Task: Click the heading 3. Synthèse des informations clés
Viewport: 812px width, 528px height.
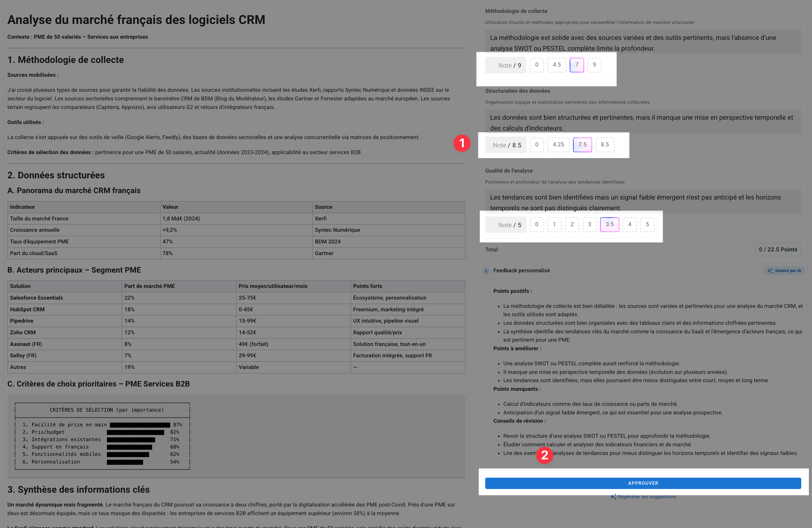Action: 79,489
